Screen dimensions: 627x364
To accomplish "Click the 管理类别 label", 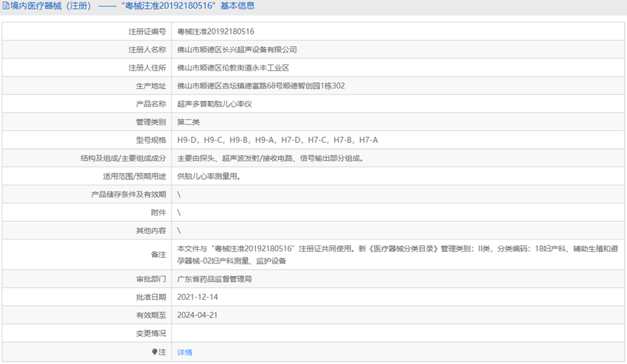I will pos(150,122).
